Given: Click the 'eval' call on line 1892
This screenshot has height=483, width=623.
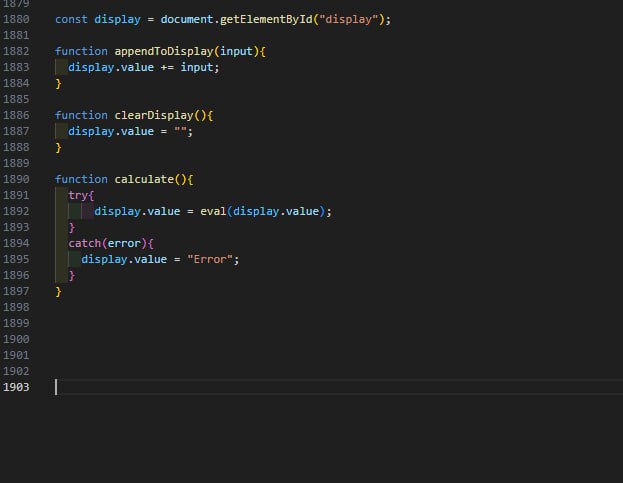Looking at the screenshot, I should (x=213, y=211).
